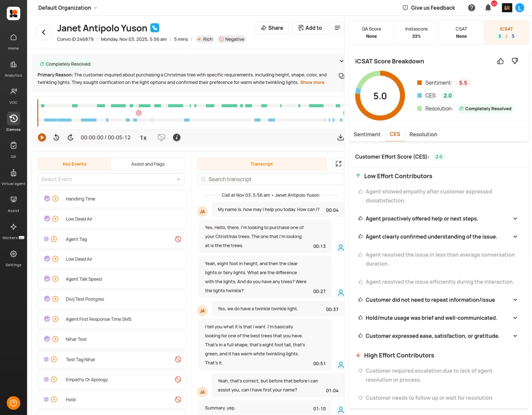Change playback speed 1x
This screenshot has height=415, width=532.
pyautogui.click(x=143, y=138)
